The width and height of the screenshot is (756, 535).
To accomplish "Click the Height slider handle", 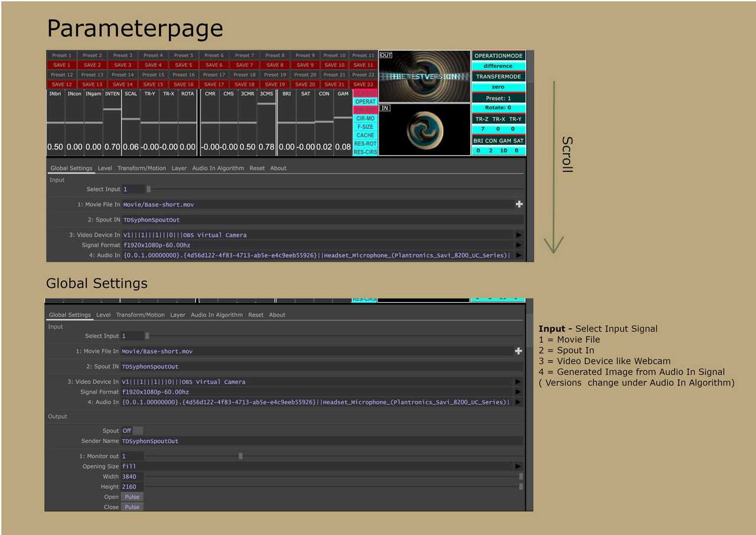I will tap(521, 487).
